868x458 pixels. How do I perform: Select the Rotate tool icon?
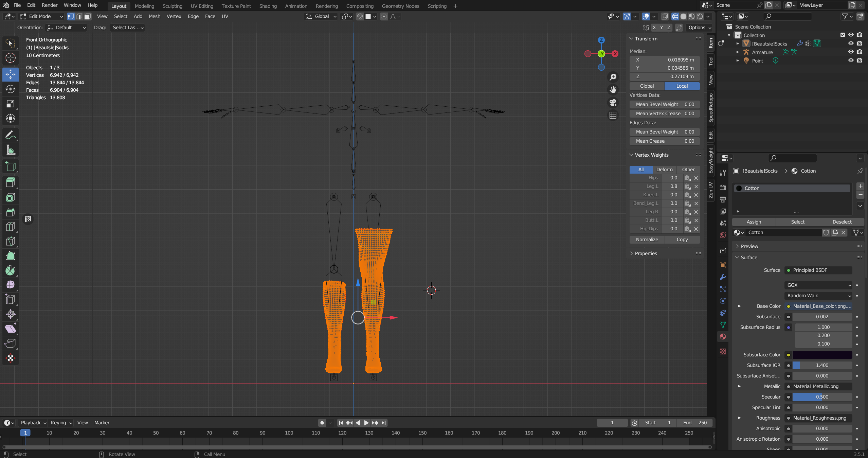click(x=11, y=89)
